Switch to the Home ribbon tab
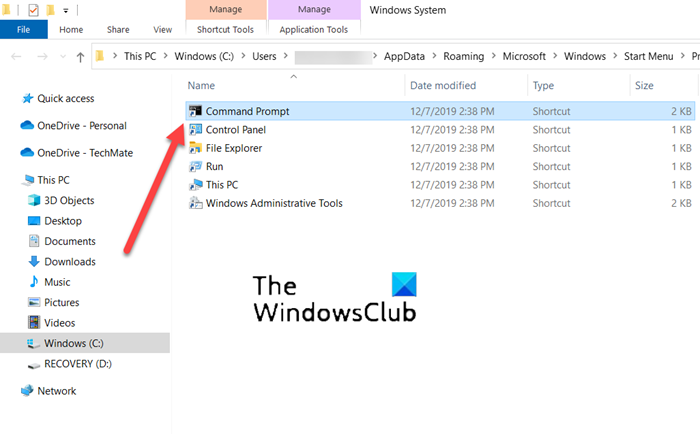The image size is (700, 435). pyautogui.click(x=71, y=29)
